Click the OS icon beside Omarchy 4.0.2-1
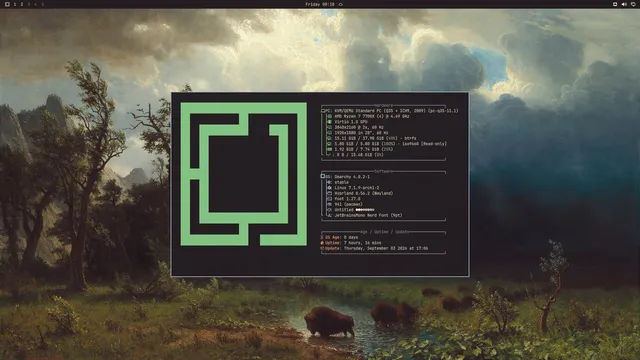Screen dimensions: 640x360 coord(323,176)
